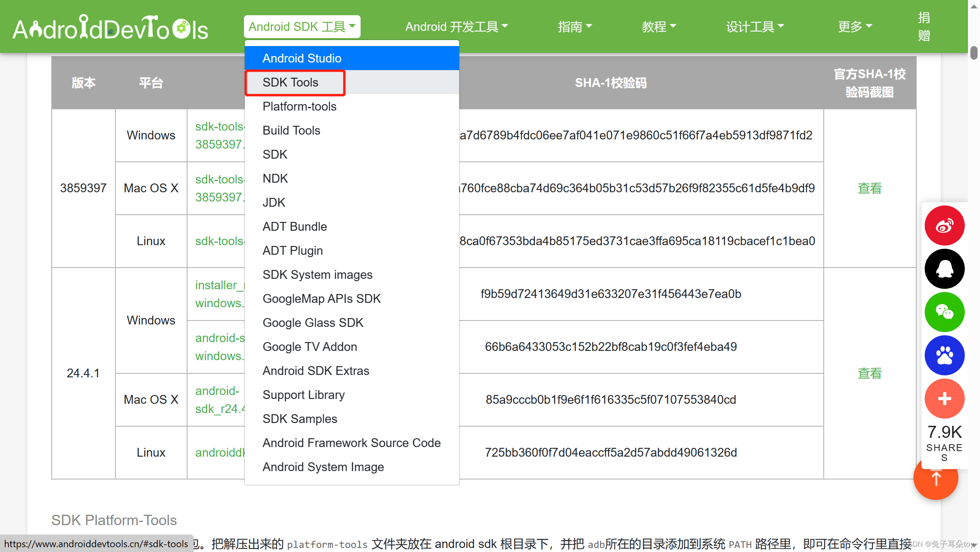View 查看 SHA-1 screenshot for 3859397
Screen dimensions: 980x552
coord(869,188)
